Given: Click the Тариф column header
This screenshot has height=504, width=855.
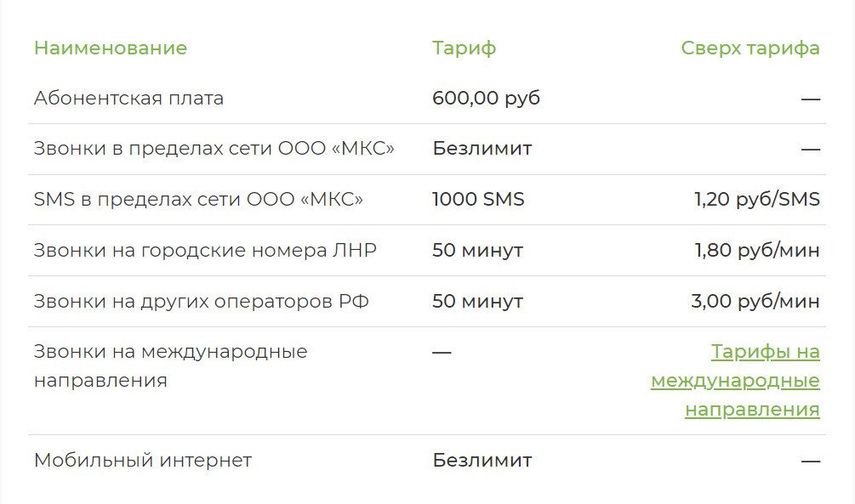Looking at the screenshot, I should [464, 48].
